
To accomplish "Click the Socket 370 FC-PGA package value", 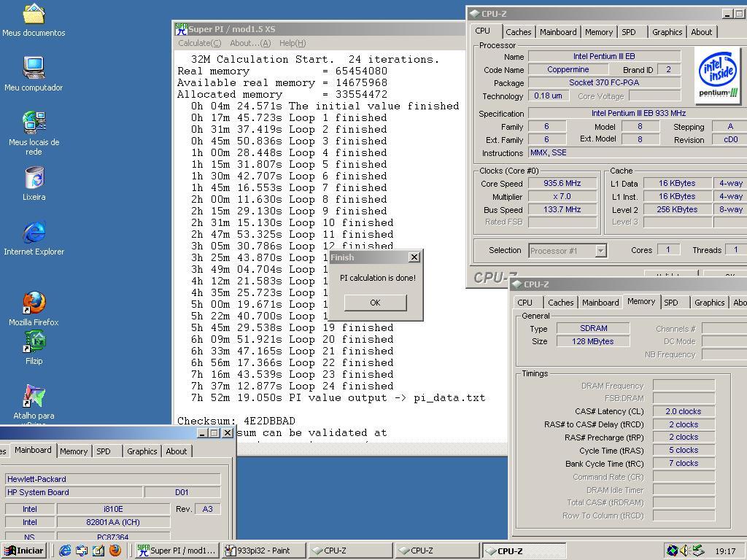I will click(604, 82).
